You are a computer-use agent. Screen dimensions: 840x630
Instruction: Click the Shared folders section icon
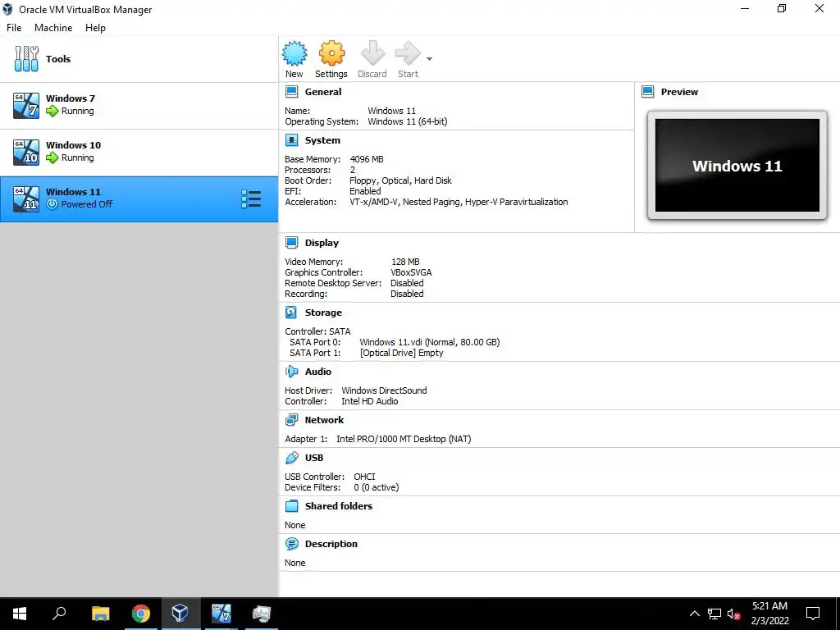click(x=291, y=505)
